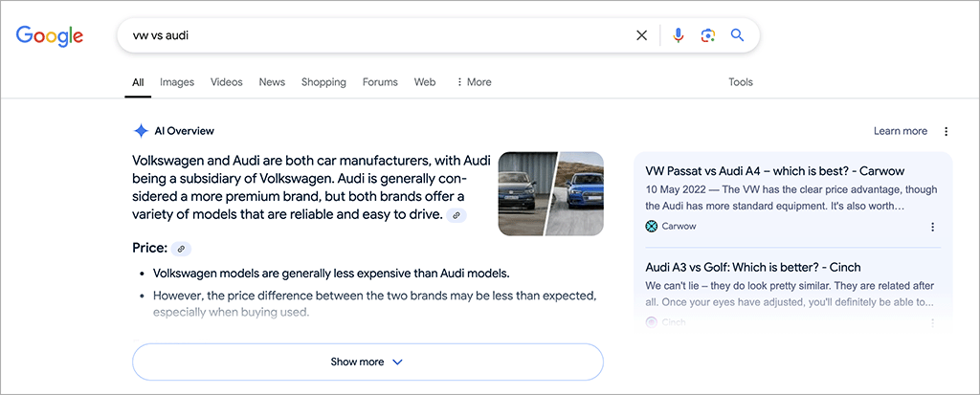Switch to the All results tab

(138, 82)
